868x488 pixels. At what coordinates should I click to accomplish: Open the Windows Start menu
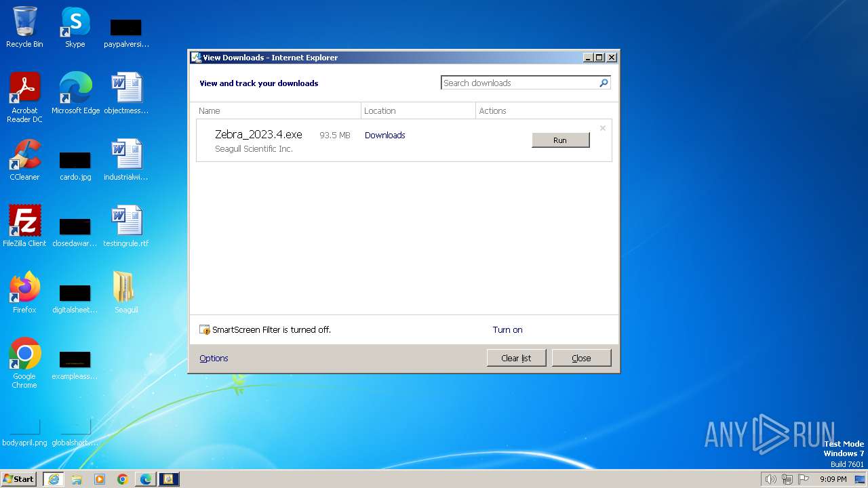pyautogui.click(x=19, y=479)
